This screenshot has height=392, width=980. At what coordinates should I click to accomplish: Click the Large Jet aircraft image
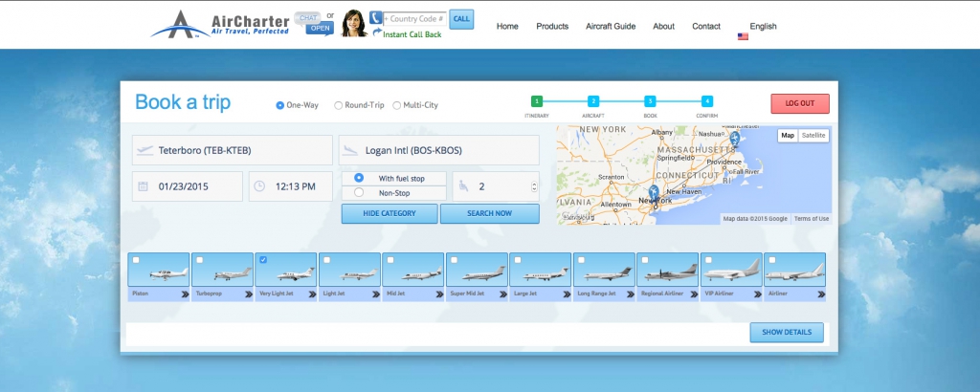click(540, 270)
